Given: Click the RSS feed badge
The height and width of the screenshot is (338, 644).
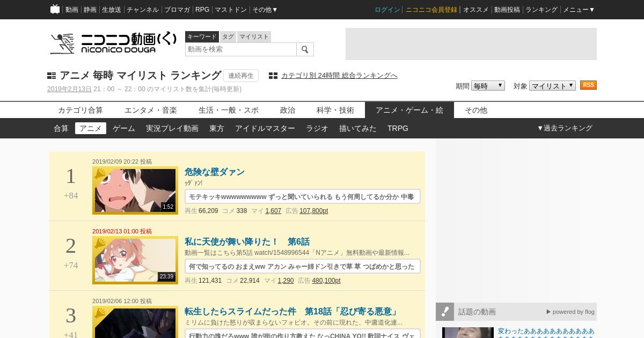Looking at the screenshot, I should (588, 85).
